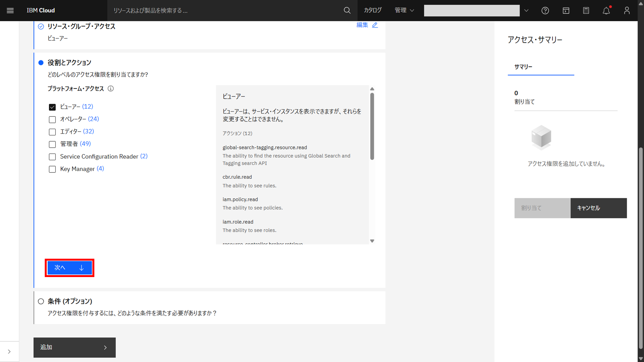Open the notifications bell icon

pos(606,11)
